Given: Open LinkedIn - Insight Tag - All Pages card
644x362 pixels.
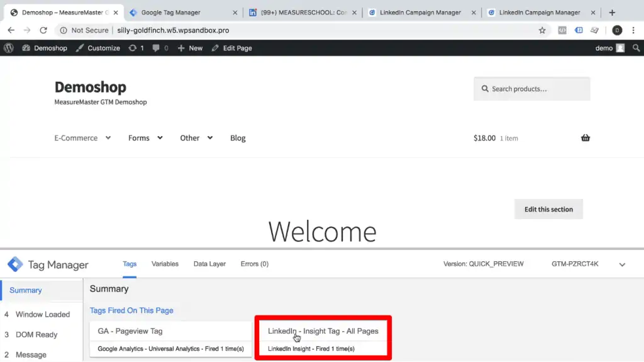Looking at the screenshot, I should pyautogui.click(x=323, y=339).
